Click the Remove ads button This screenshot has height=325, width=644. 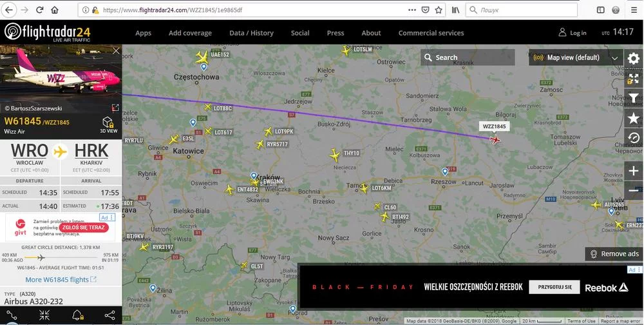(x=614, y=254)
